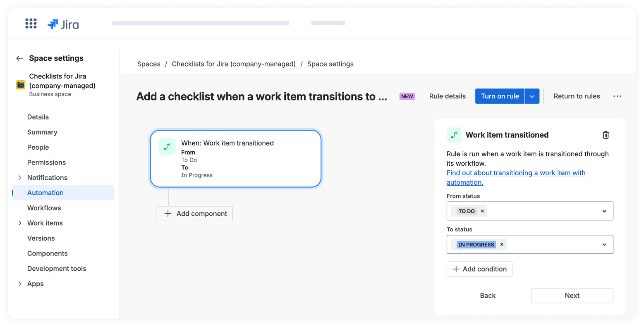Open the Turn on rule dropdown arrow
Screen dimensions: 644x327
532,96
